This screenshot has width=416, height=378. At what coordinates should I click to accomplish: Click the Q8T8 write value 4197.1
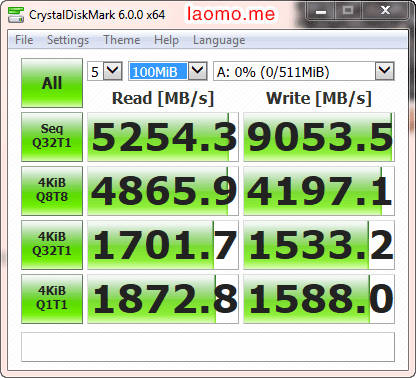(319, 191)
